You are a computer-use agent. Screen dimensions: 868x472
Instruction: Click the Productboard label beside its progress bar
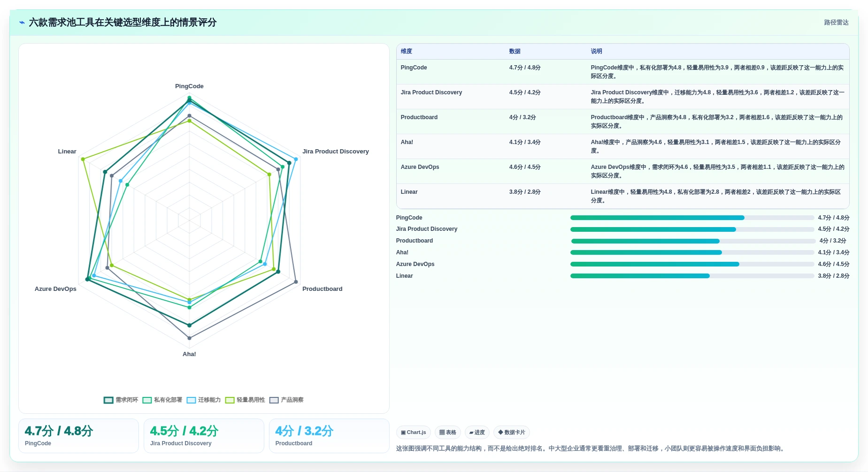[x=415, y=241]
